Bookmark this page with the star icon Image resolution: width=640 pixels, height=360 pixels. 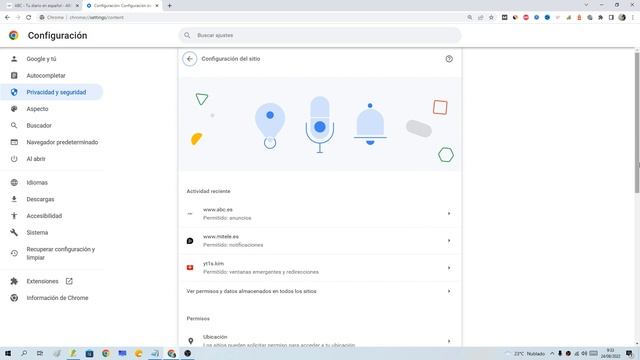point(491,18)
